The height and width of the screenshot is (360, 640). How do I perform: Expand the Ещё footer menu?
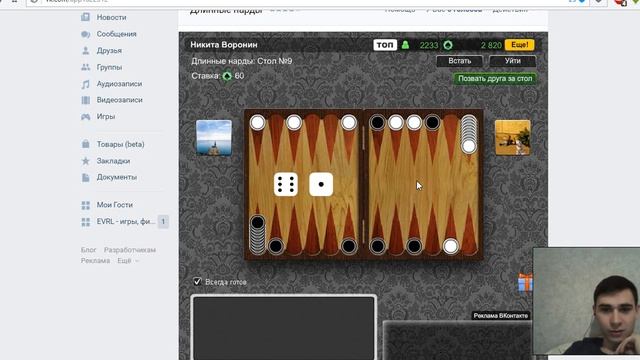[x=128, y=260]
